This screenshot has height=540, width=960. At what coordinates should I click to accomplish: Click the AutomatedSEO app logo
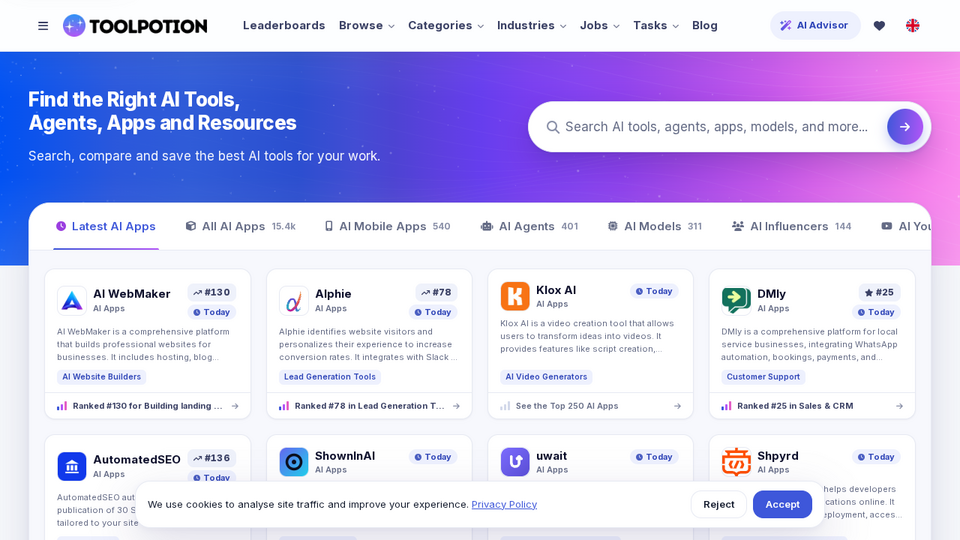click(72, 466)
